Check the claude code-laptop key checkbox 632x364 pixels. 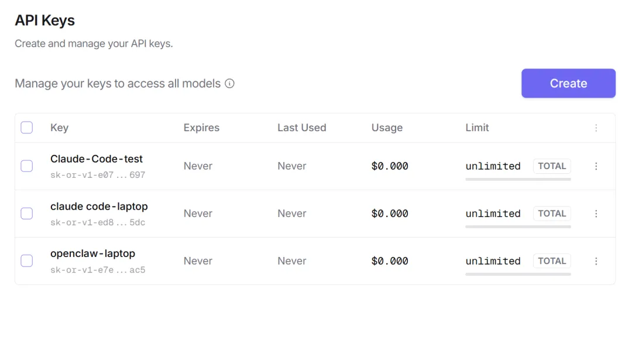click(27, 214)
